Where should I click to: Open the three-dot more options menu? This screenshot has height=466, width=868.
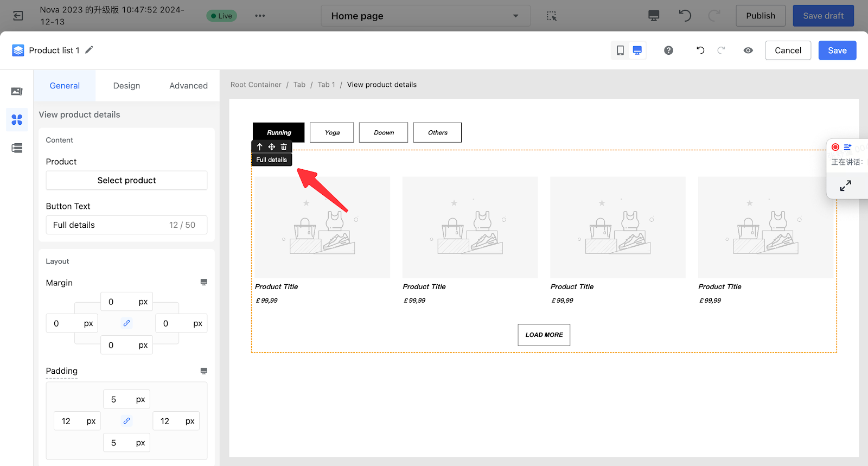point(260,16)
